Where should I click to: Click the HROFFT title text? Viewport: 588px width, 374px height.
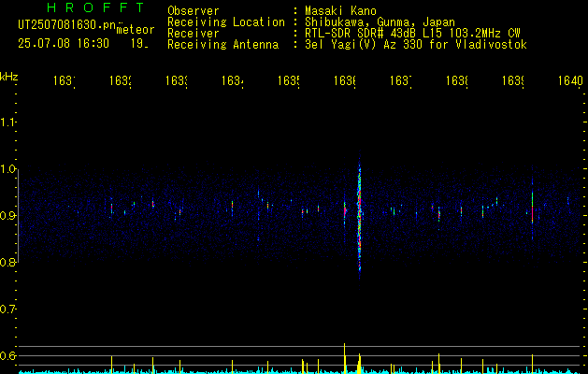point(96,7)
